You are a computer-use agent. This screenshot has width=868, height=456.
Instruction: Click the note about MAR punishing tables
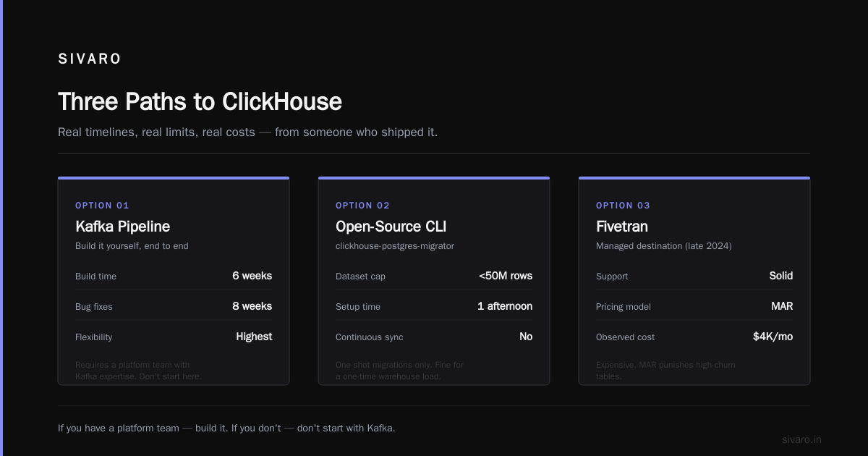click(x=665, y=371)
